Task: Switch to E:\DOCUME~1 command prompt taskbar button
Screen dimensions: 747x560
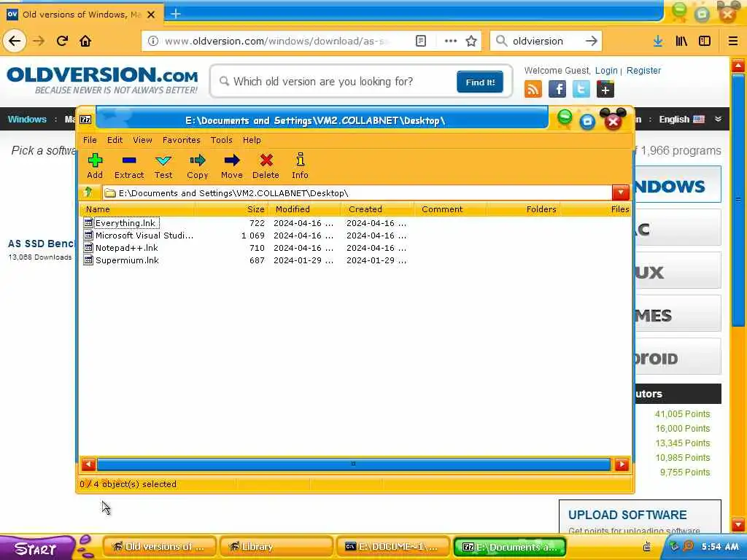Action: [x=393, y=547]
